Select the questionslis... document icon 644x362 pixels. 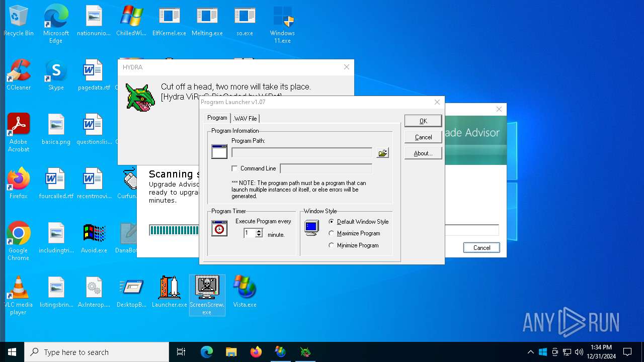tap(94, 130)
